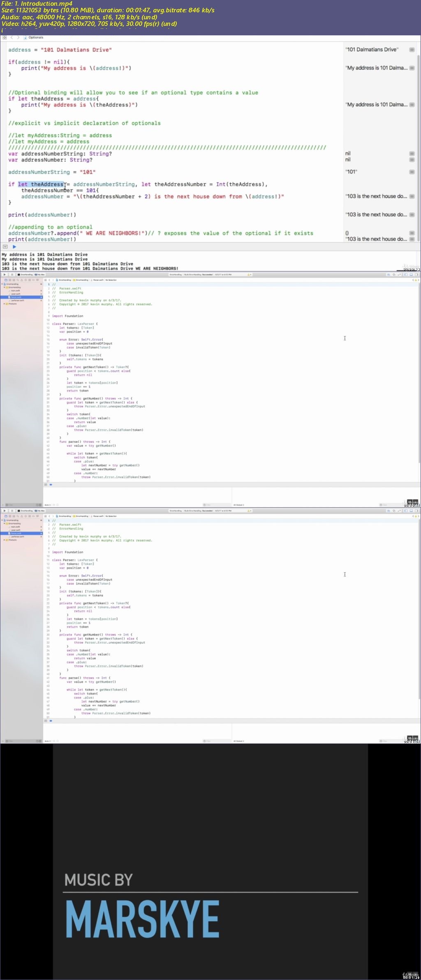Click the "101 Dalmatians Drive" result text
The height and width of the screenshot is (980, 421).
click(x=372, y=50)
